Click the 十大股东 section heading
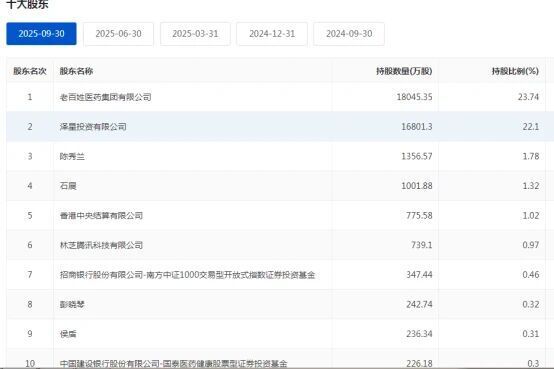Viewport: 554px width, 369px height. [28, 4]
